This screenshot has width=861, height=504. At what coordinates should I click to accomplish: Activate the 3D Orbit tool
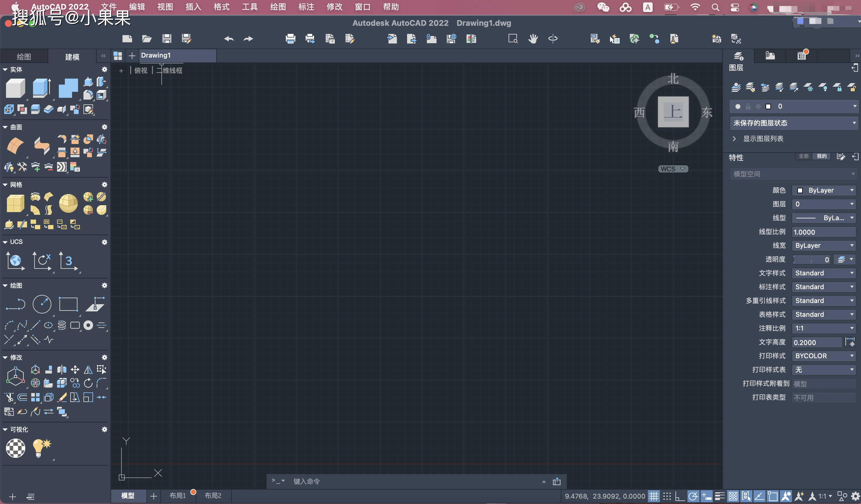[553, 39]
